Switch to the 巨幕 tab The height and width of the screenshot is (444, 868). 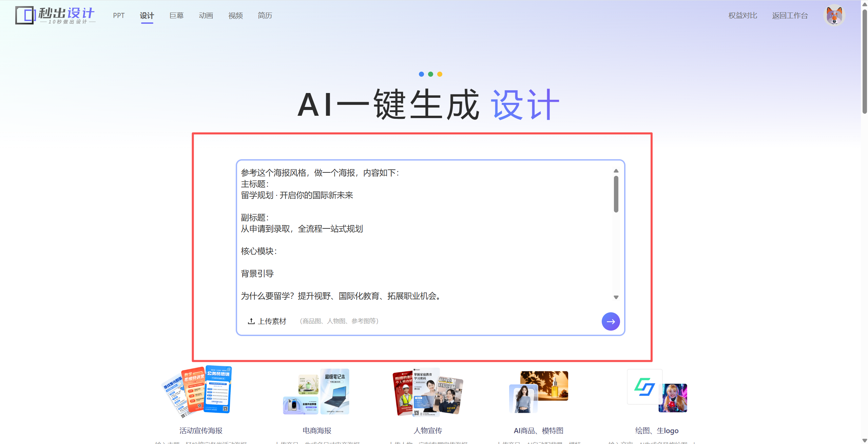[x=176, y=16]
